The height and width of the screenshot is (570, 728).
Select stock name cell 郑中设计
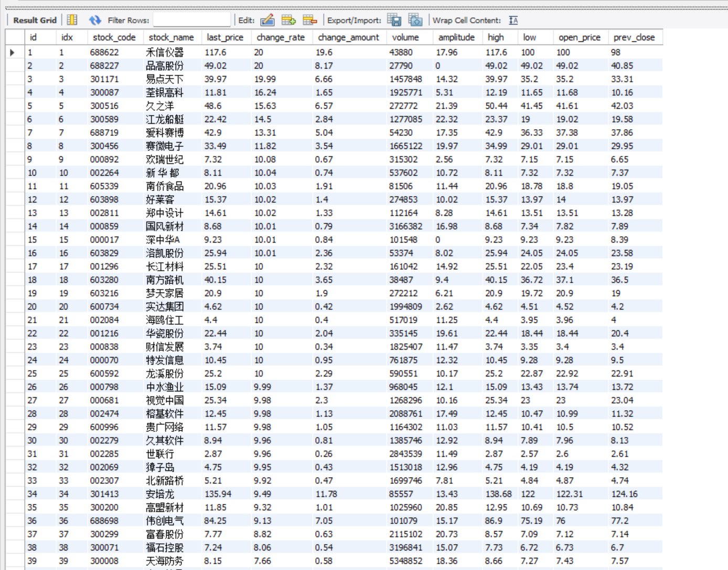point(173,213)
